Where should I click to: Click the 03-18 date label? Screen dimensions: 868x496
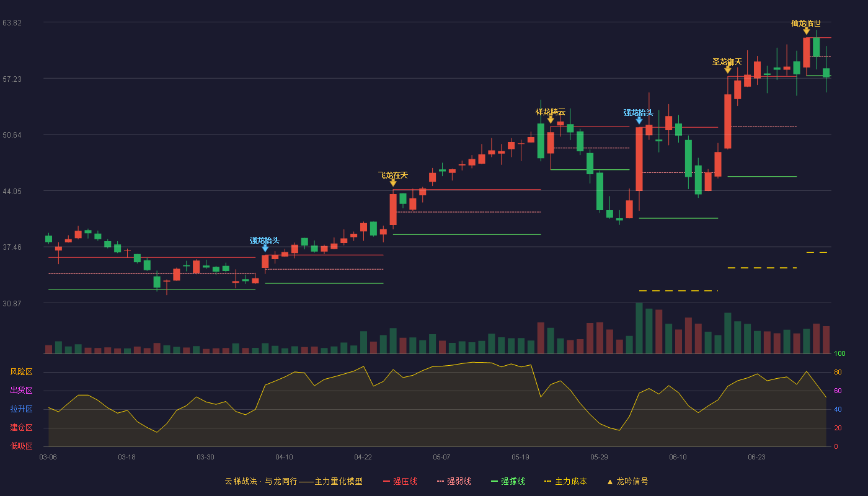tap(126, 457)
